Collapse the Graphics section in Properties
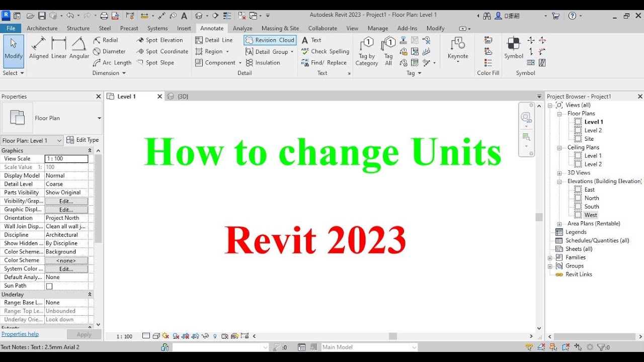 pyautogui.click(x=90, y=151)
